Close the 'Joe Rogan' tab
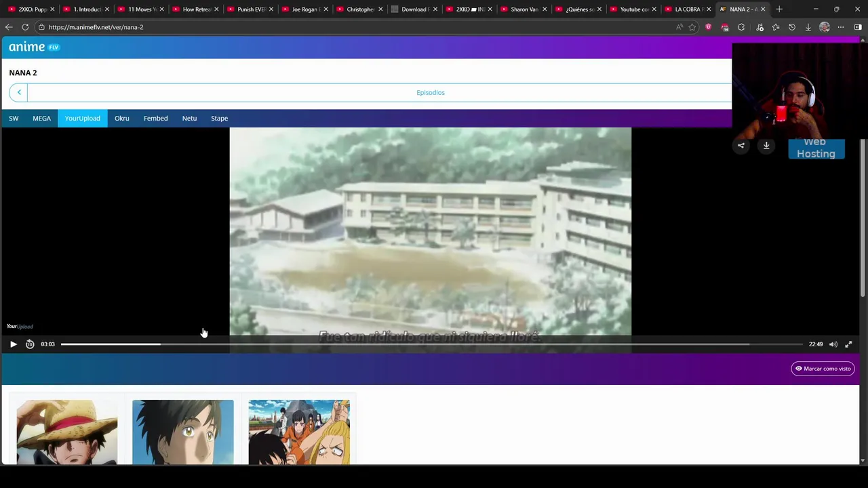Screen dimensions: 868x488 (x=326, y=9)
